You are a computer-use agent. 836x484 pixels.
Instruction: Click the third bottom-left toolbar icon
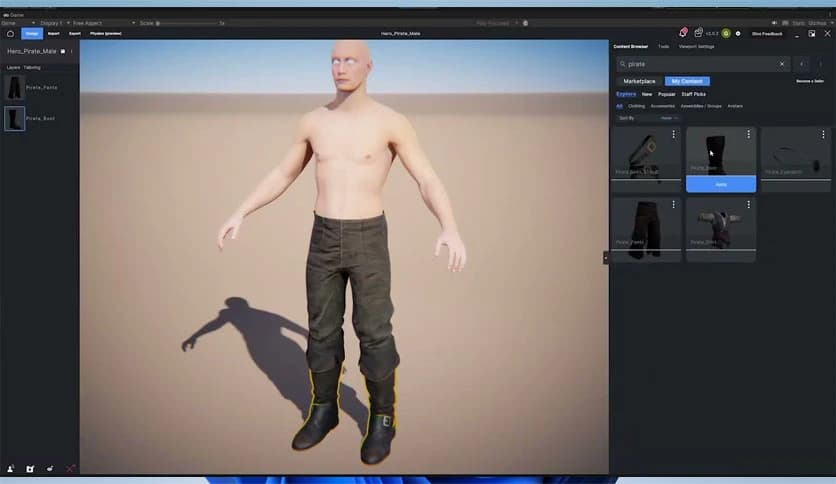50,469
